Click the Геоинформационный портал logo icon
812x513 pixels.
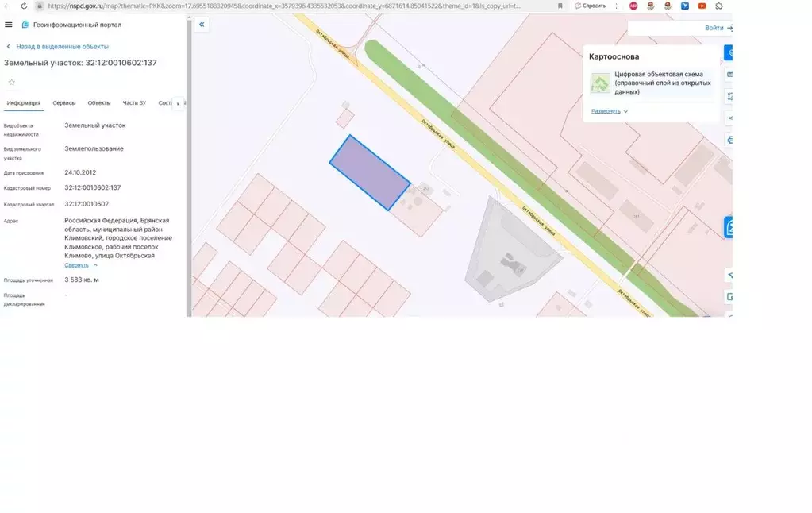coord(25,25)
